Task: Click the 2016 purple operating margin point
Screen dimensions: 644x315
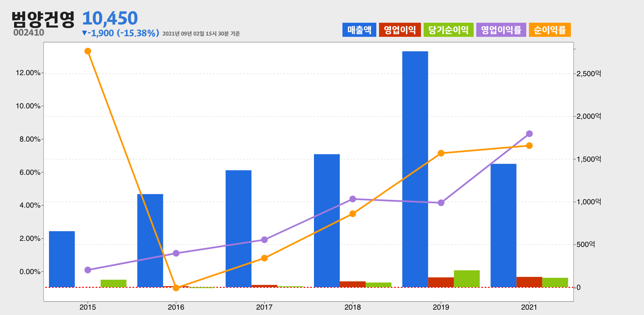Action: (176, 253)
